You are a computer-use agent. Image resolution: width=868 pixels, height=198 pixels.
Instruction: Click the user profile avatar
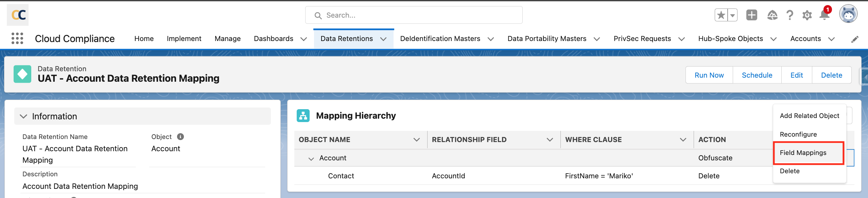[x=848, y=15]
